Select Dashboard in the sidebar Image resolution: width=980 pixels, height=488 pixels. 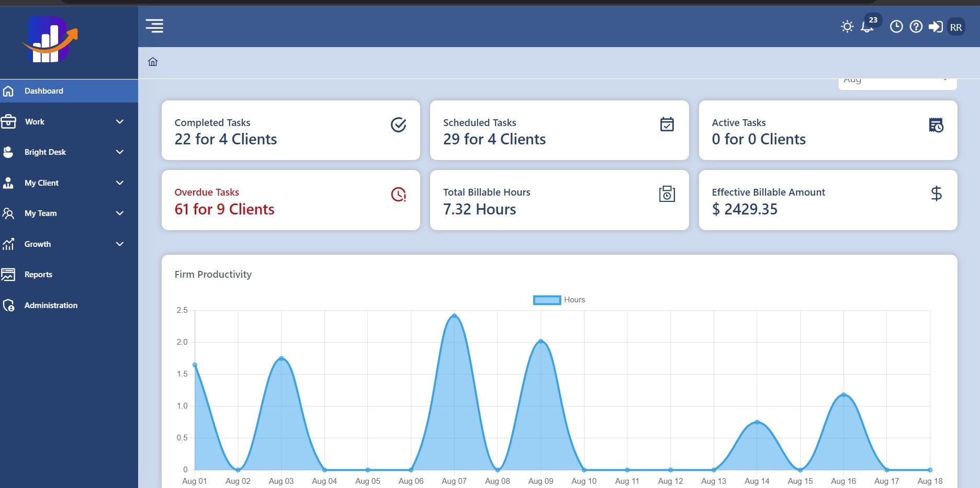click(44, 90)
